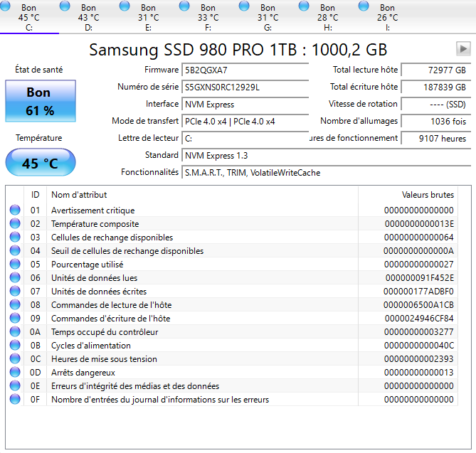The width and height of the screenshot is (476, 453).
Task: Open the H: drive tab (28 °C)
Action: coord(327,17)
